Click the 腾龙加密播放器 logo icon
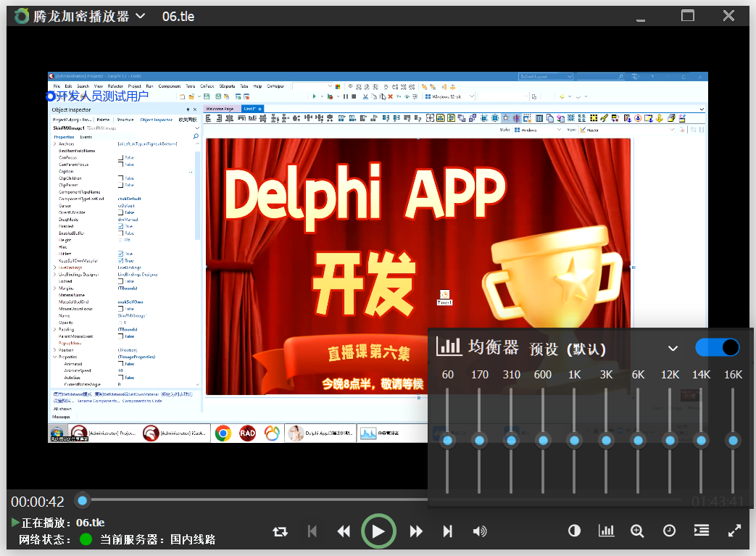Image resolution: width=756 pixels, height=556 pixels. 22,17
